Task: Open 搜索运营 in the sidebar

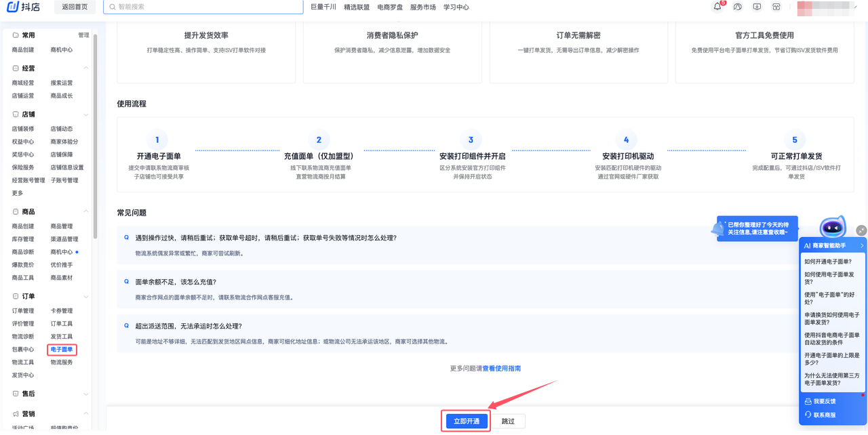Action: coord(62,83)
